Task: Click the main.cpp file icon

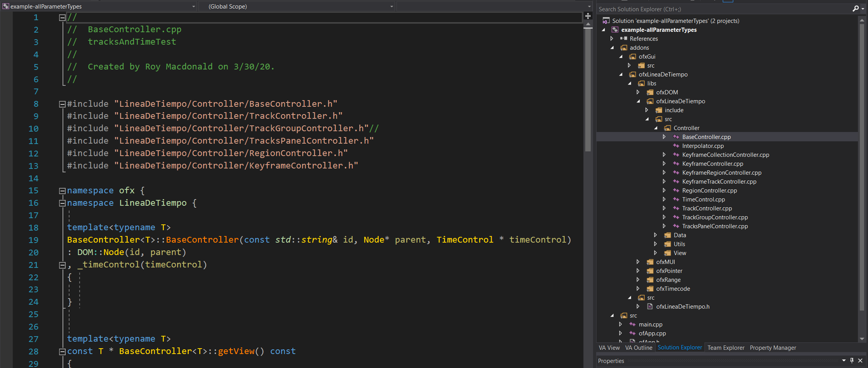Action: pyautogui.click(x=633, y=324)
